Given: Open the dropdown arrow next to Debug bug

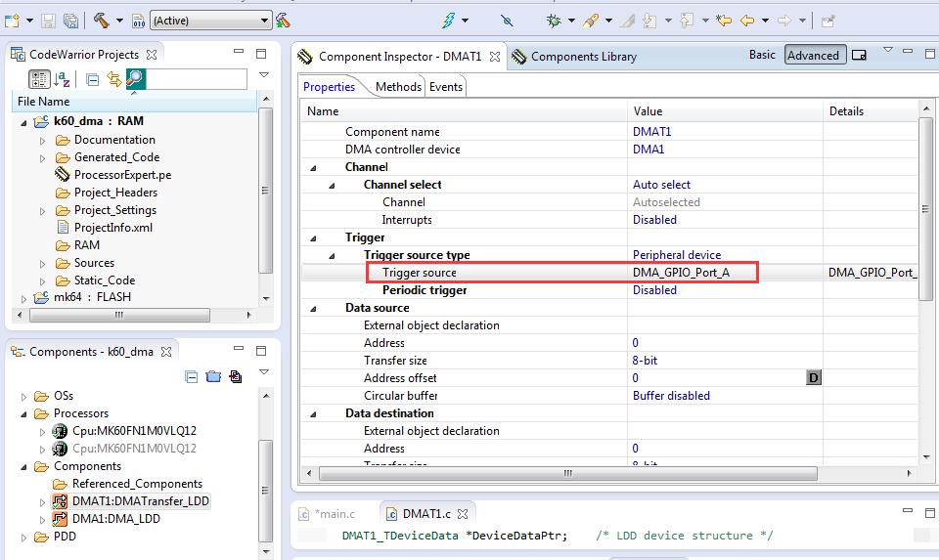Looking at the screenshot, I should (x=571, y=21).
